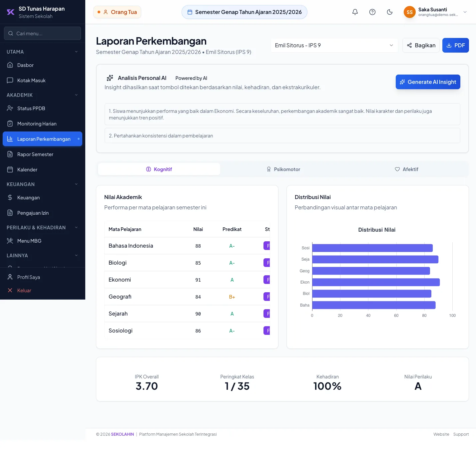
Task: Open Keuangan finance page
Action: (42, 198)
